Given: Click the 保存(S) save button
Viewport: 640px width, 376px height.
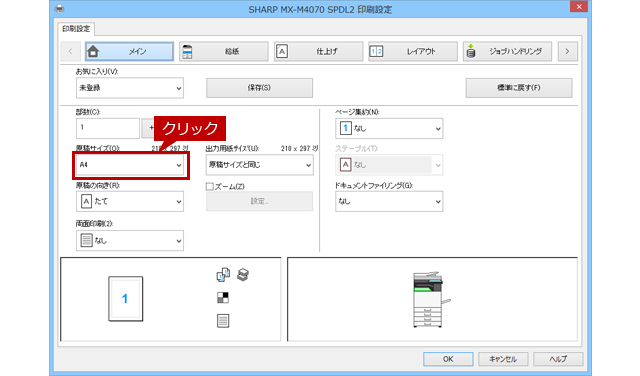Looking at the screenshot, I should click(x=260, y=88).
